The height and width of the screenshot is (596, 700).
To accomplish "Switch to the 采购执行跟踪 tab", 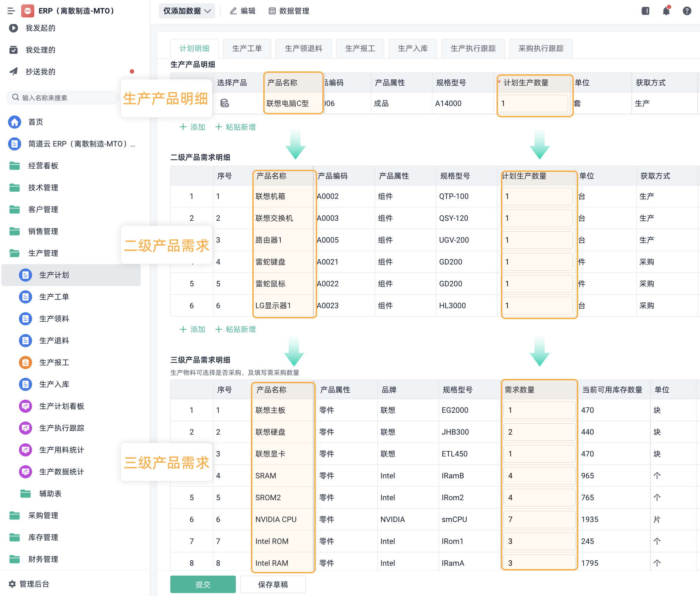I will pyautogui.click(x=540, y=48).
